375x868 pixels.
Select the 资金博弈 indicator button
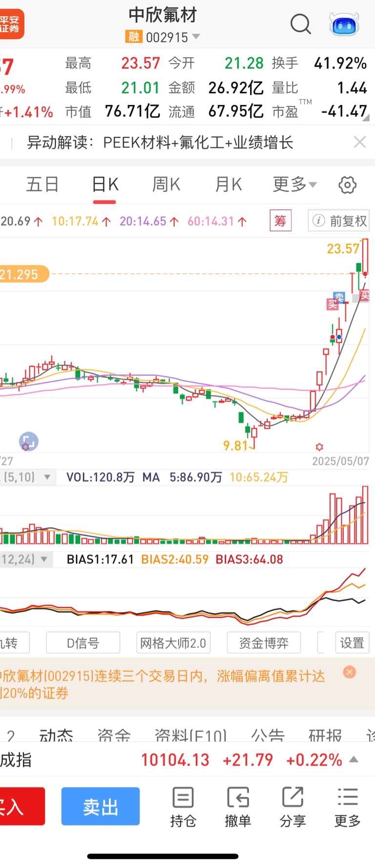(264, 642)
